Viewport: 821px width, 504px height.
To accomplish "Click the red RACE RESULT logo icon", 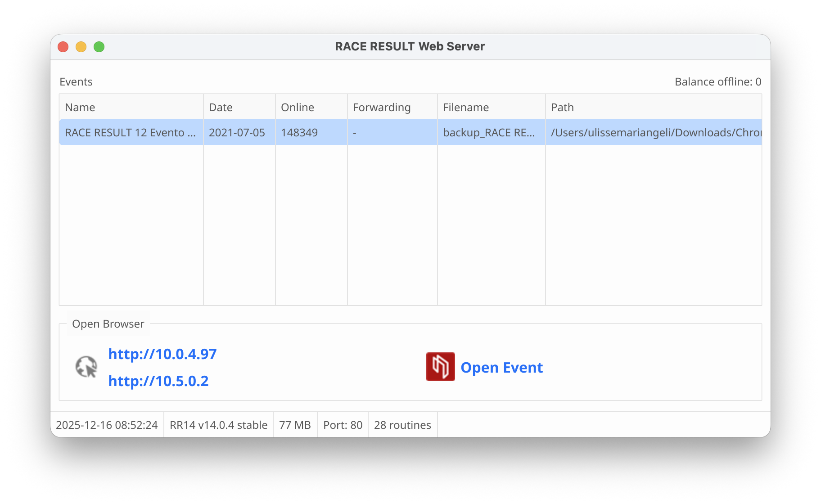I will pos(440,367).
